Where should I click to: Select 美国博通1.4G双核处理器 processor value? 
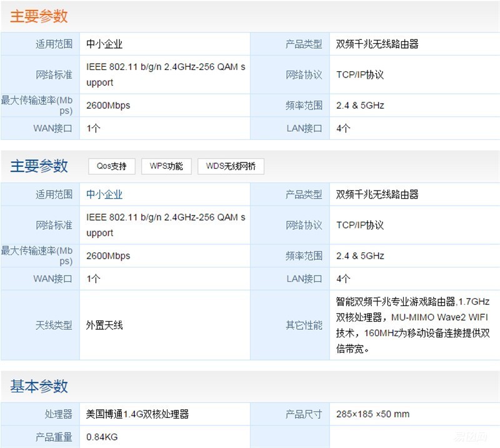137,414
